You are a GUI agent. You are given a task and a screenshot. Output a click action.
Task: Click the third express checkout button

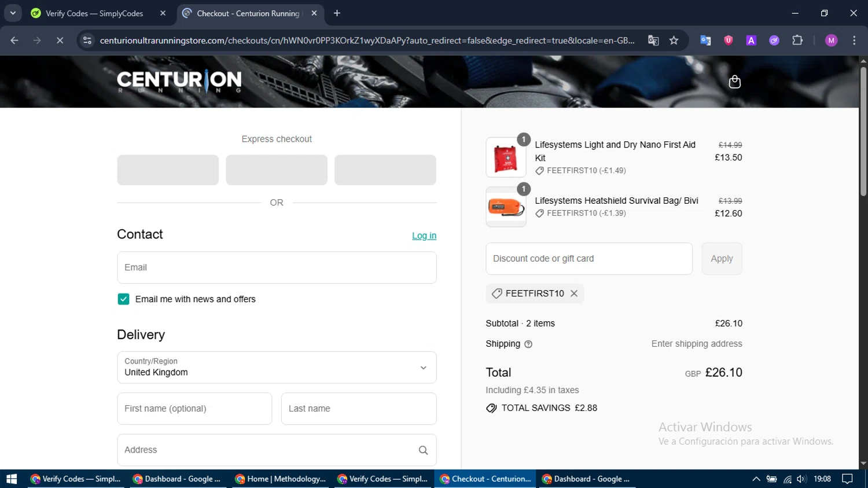coord(385,170)
